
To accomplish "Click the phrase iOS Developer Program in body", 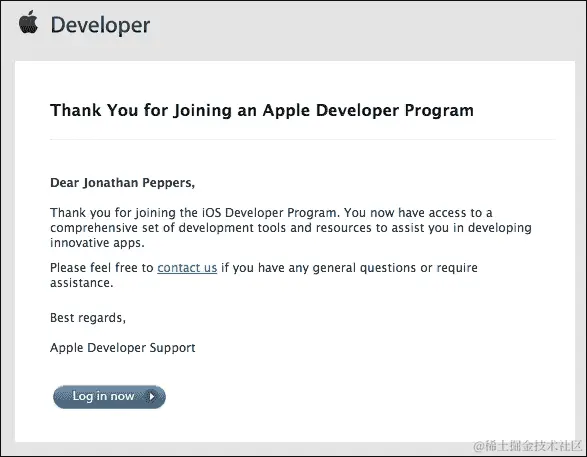I will point(269,213).
